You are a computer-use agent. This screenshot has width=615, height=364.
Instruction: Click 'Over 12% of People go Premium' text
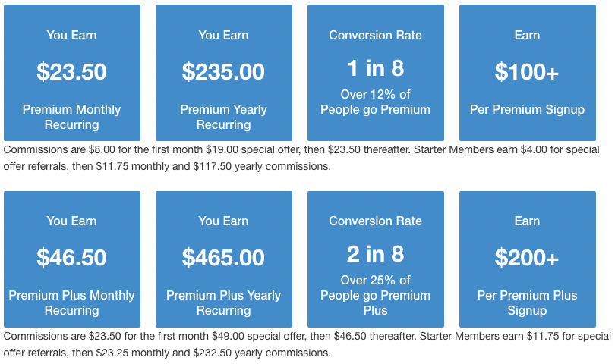tap(375, 102)
